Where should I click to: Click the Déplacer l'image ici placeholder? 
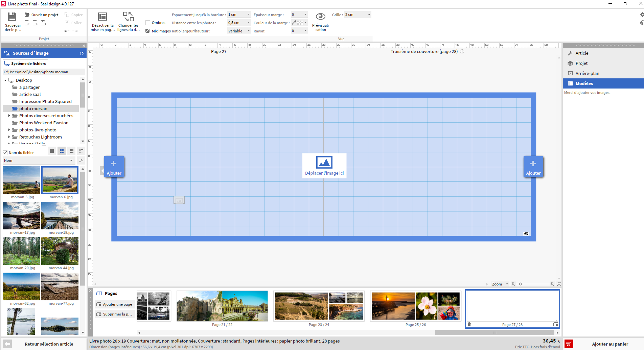(x=324, y=166)
